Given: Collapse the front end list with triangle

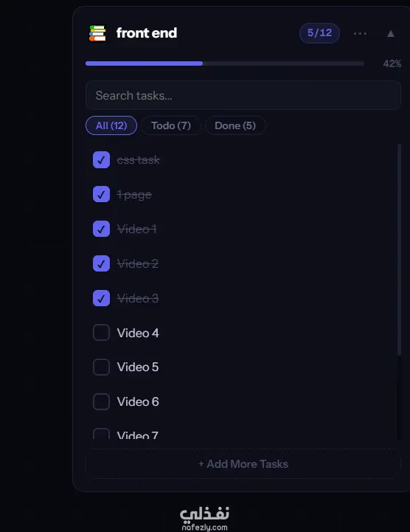Looking at the screenshot, I should (x=391, y=34).
